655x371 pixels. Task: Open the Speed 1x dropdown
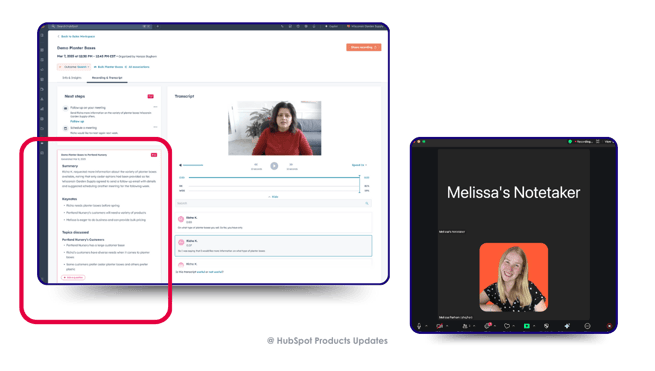[359, 165]
